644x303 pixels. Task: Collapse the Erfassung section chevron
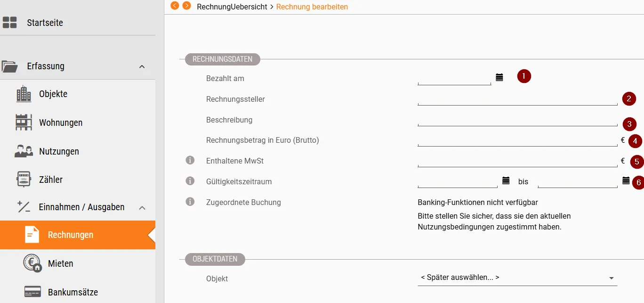point(142,67)
